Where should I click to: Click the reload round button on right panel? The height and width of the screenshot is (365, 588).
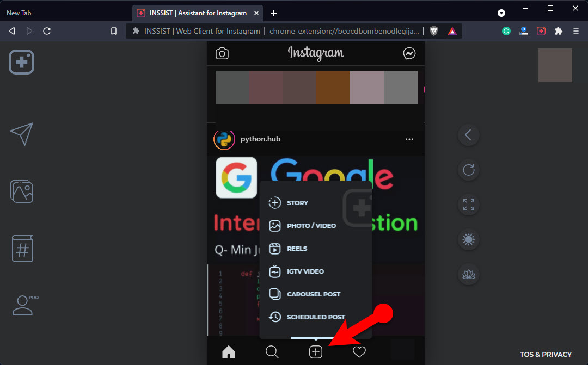pyautogui.click(x=468, y=170)
